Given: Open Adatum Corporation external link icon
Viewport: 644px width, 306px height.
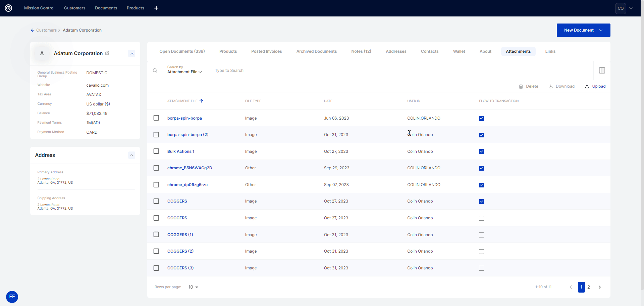Looking at the screenshot, I should (x=107, y=53).
